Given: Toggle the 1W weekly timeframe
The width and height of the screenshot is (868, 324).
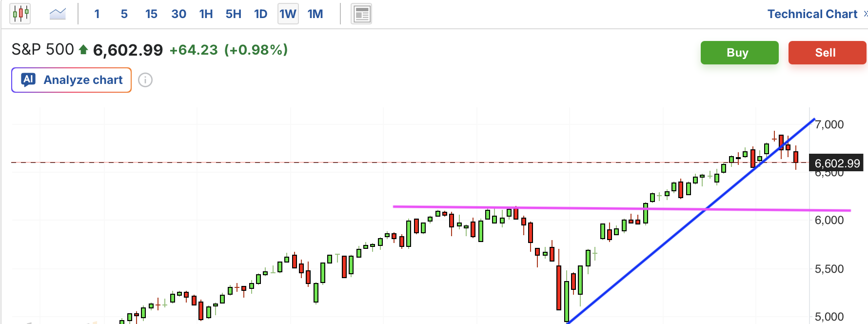Looking at the screenshot, I should point(288,14).
